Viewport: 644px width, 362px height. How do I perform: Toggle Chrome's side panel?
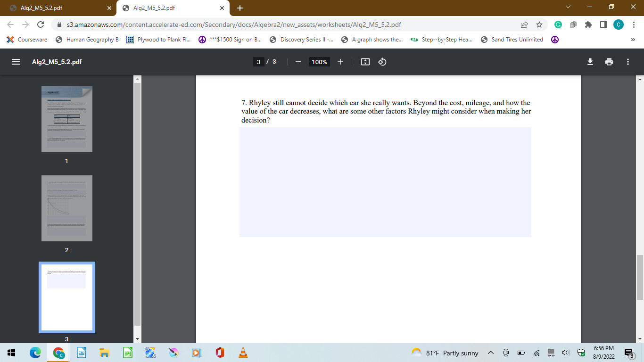(x=604, y=25)
